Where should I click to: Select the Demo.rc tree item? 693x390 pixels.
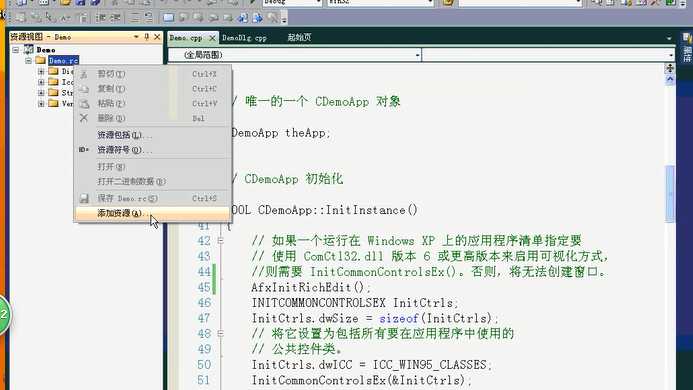[x=64, y=61]
